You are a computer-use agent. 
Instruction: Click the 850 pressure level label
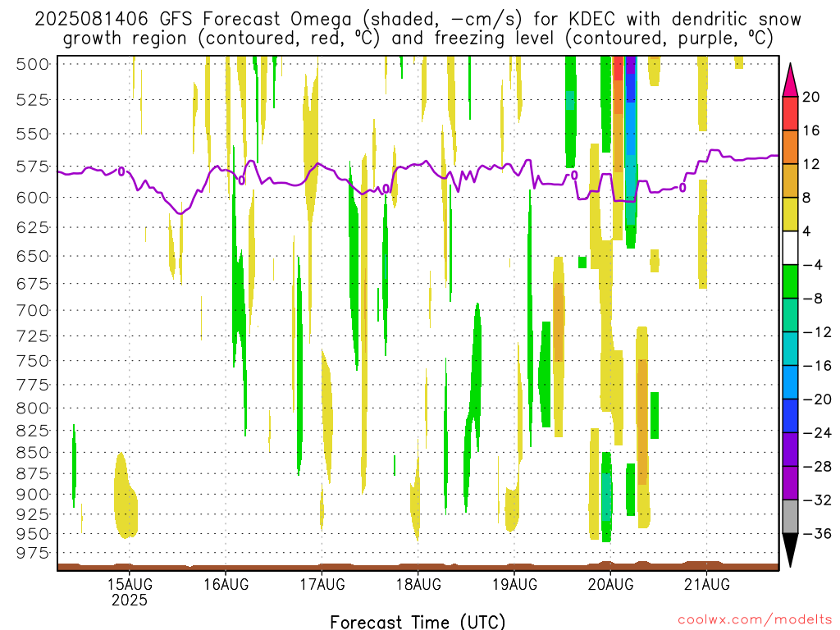click(x=33, y=453)
